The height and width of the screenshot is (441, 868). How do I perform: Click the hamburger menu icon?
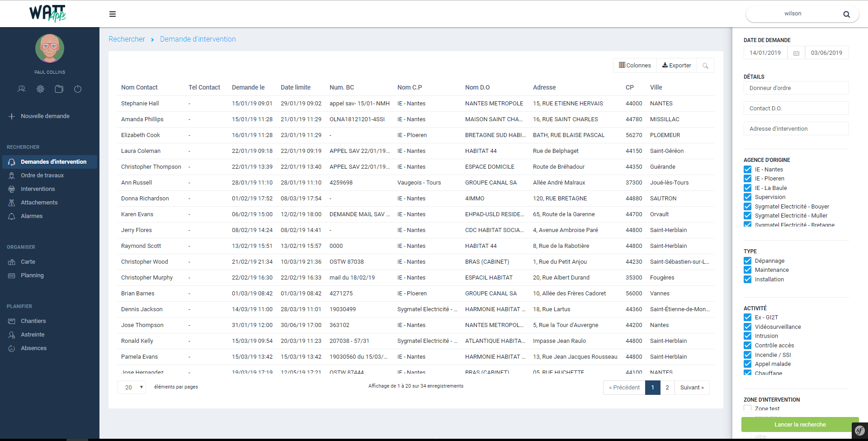(x=113, y=14)
